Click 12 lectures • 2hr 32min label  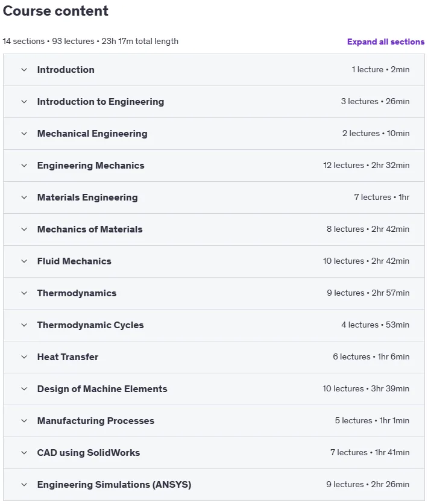pos(367,165)
